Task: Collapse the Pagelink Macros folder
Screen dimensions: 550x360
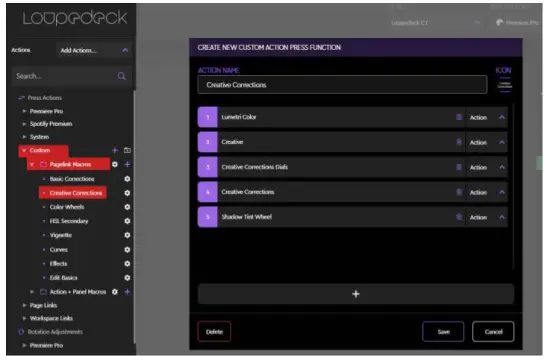Action: 32,165
